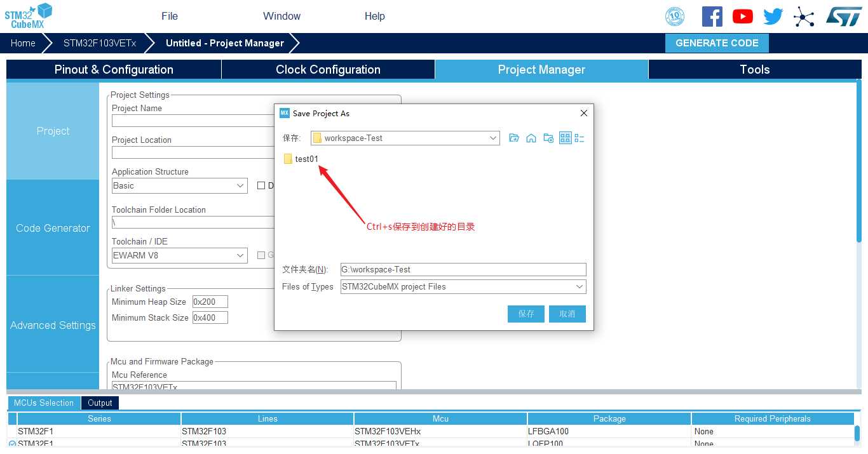Toggle the disabled checkbox beside Toolchain / IDE
Screen dimensions: 868x454
pyautogui.click(x=261, y=255)
